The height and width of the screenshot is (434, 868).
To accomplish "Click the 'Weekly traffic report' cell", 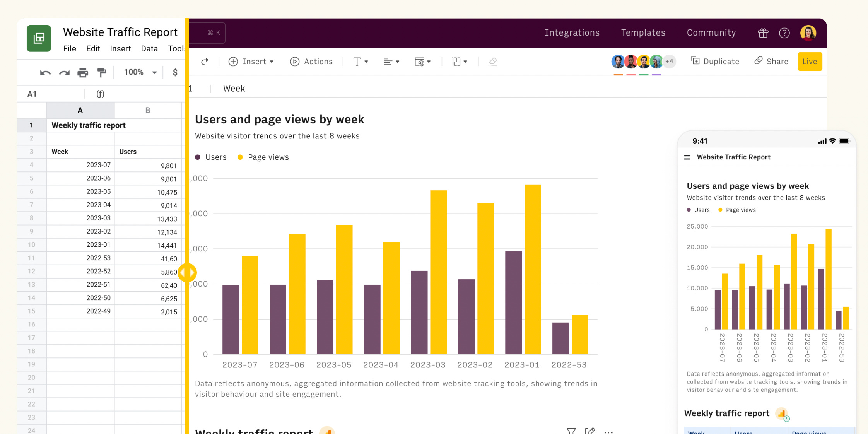I will click(x=114, y=125).
